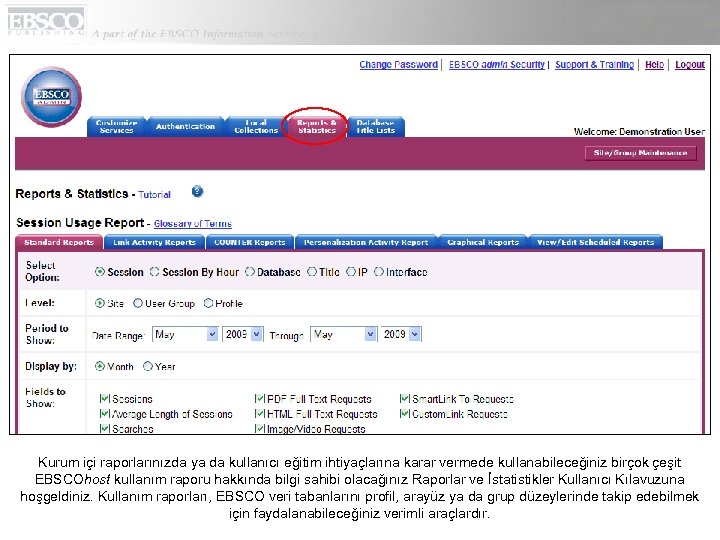The width and height of the screenshot is (720, 540).
Task: Click the round EBSCO logo
Action: [51, 97]
